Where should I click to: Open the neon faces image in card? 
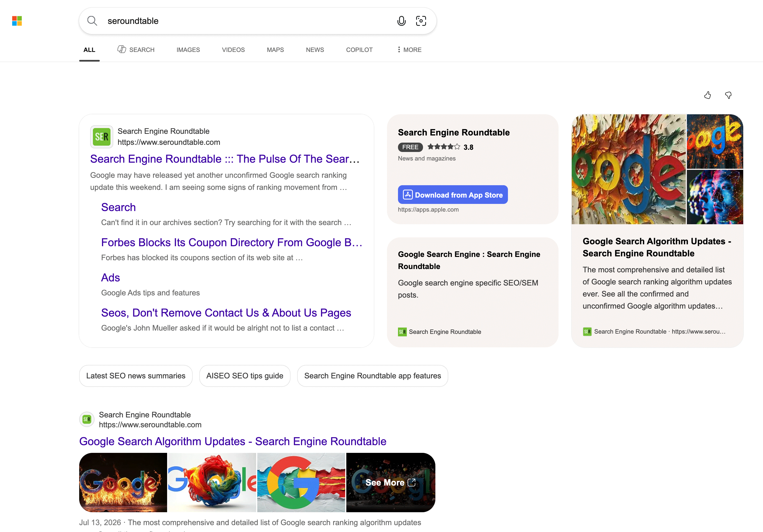tap(715, 197)
